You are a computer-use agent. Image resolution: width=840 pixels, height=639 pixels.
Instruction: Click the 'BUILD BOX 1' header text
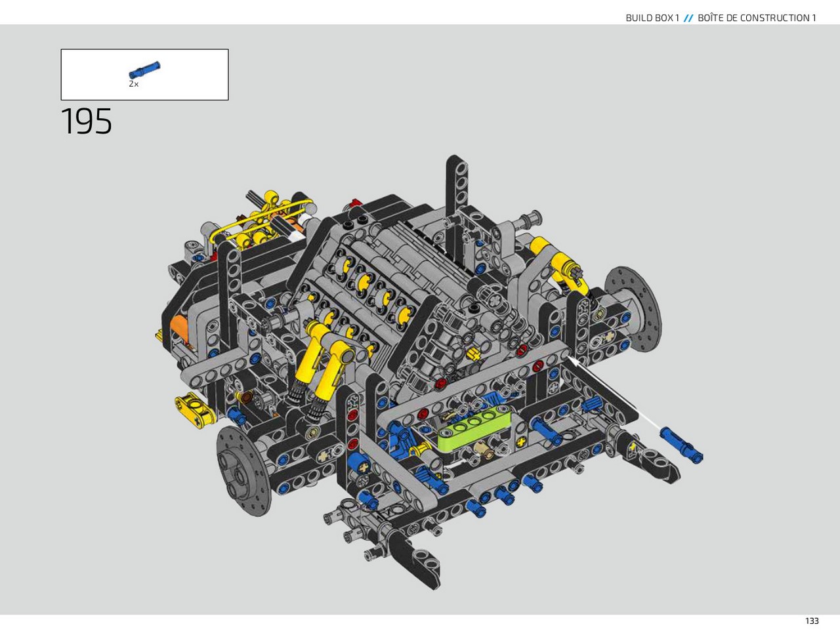[652, 18]
